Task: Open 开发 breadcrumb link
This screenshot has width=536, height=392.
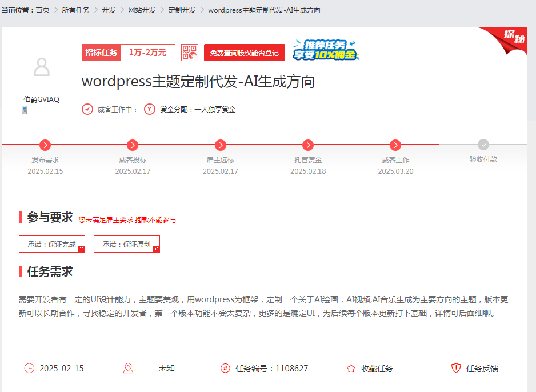Action: pos(109,10)
